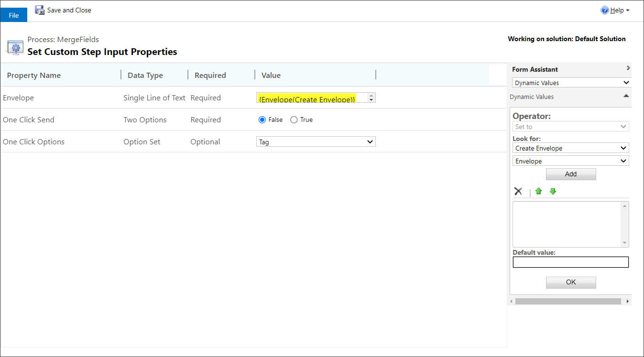644x357 pixels.
Task: Collapse the Dynamic Values section arrow
Action: coord(626,97)
